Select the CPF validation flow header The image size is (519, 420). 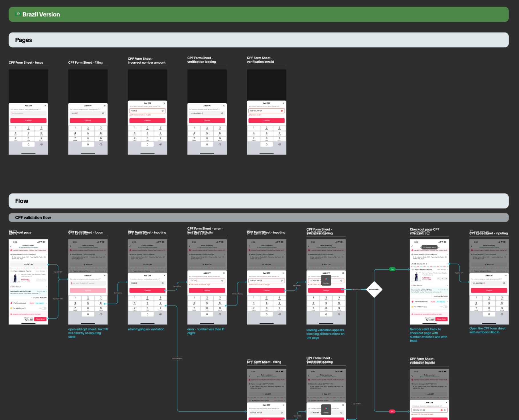click(259, 217)
